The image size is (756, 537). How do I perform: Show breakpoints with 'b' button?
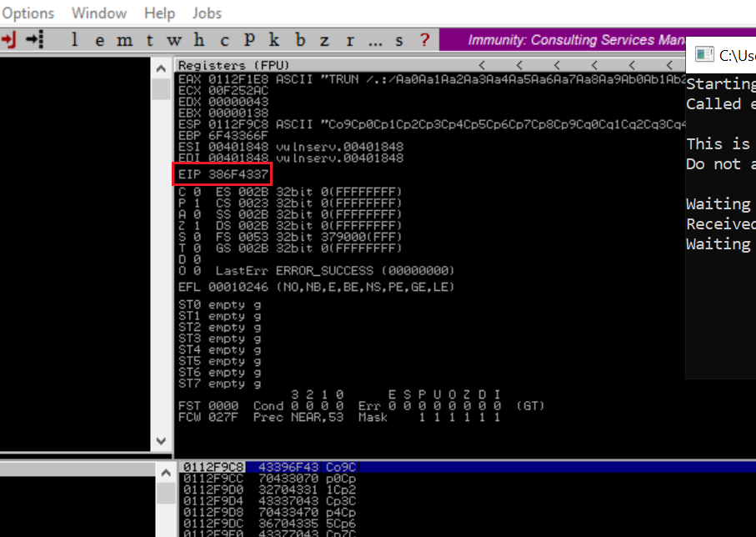(x=300, y=39)
